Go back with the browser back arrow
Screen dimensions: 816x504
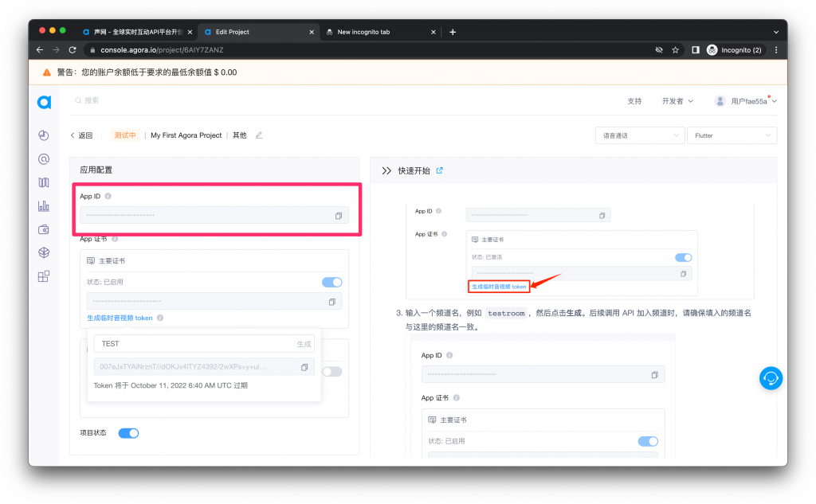(40, 50)
